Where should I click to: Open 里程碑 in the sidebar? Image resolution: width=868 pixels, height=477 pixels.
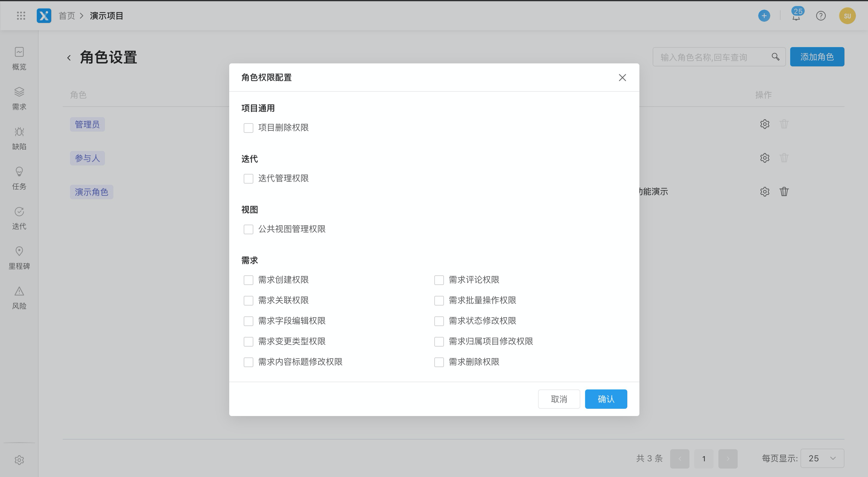[x=19, y=258]
